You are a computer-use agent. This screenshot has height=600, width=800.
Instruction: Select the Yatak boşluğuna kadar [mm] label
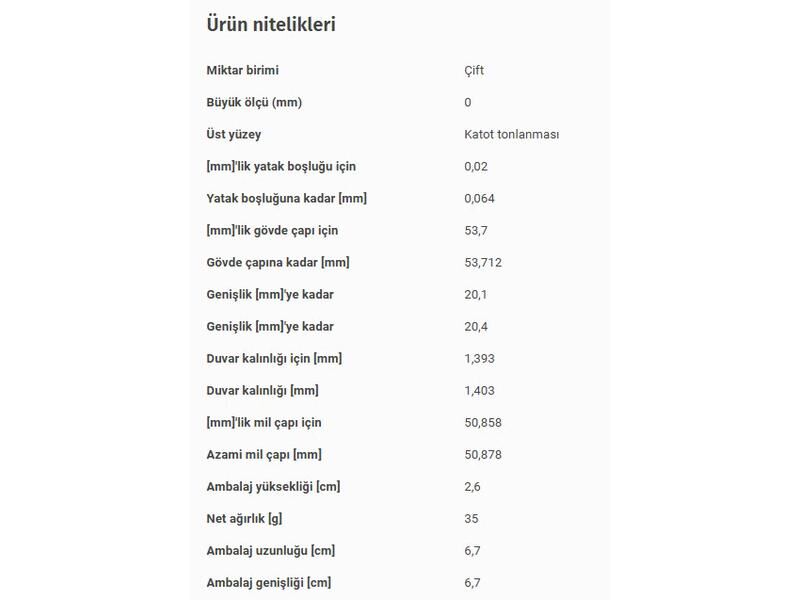coord(287,198)
